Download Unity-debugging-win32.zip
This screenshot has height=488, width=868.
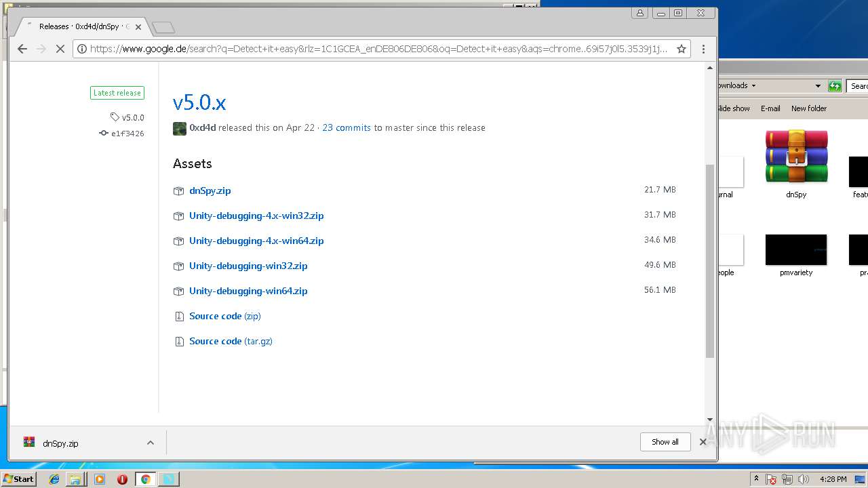click(248, 266)
